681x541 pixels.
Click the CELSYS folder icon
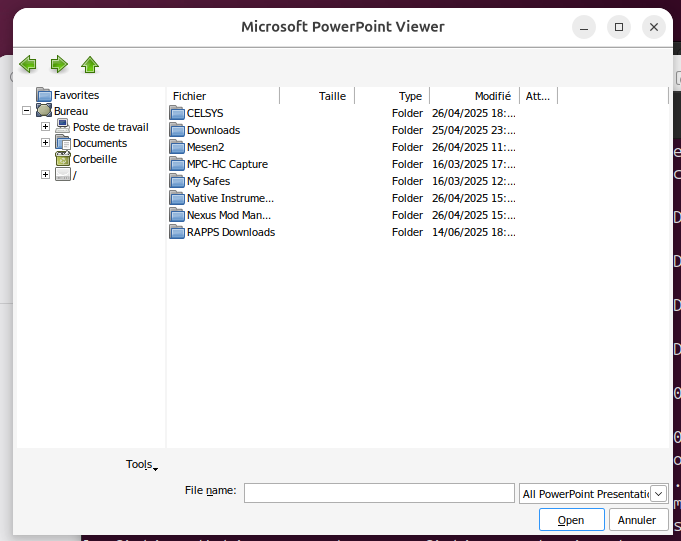(177, 113)
